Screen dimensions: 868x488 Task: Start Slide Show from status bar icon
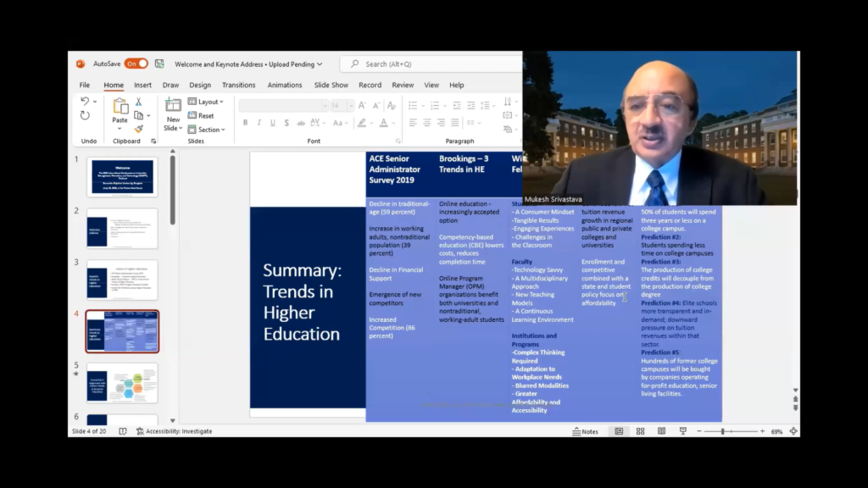[x=683, y=431]
